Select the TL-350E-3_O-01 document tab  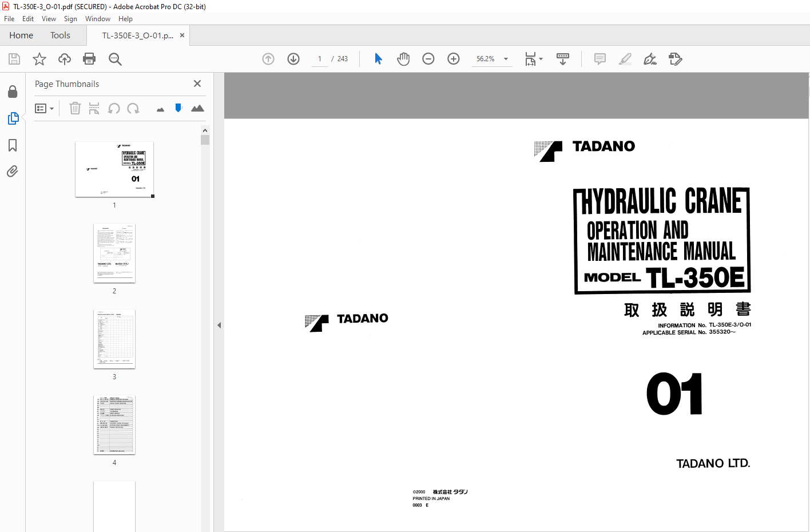pyautogui.click(x=137, y=35)
